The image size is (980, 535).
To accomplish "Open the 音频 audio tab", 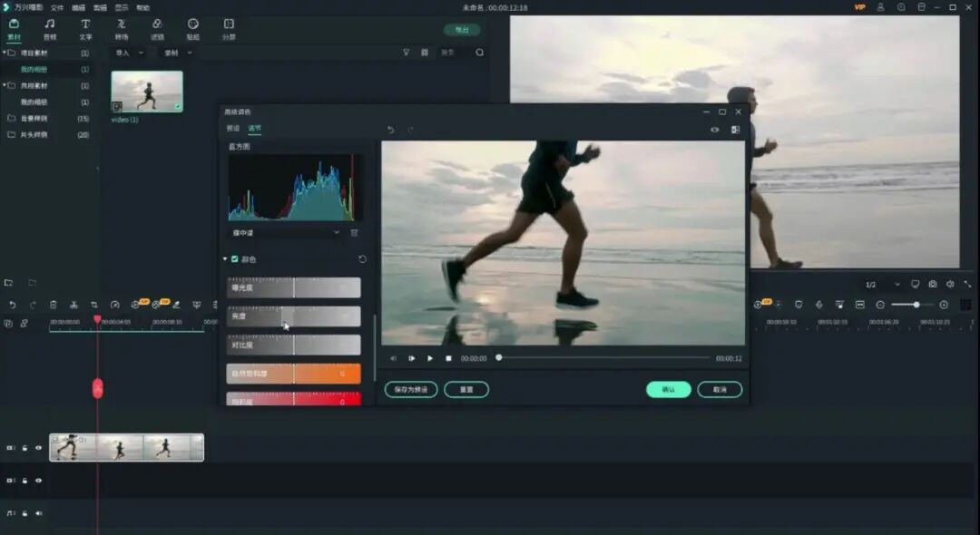I will pyautogui.click(x=49, y=29).
